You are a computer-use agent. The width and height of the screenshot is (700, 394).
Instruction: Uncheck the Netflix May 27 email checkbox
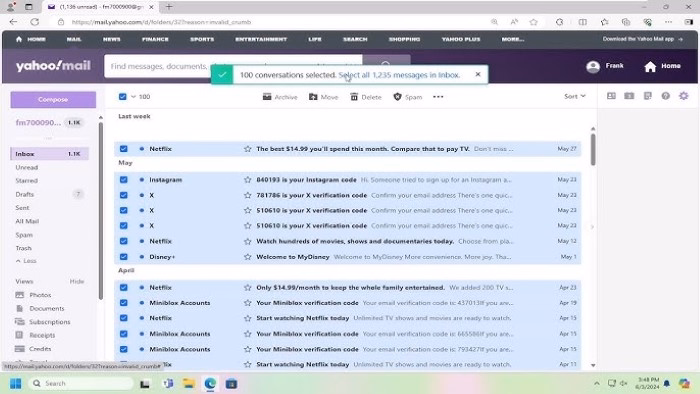[x=124, y=149]
